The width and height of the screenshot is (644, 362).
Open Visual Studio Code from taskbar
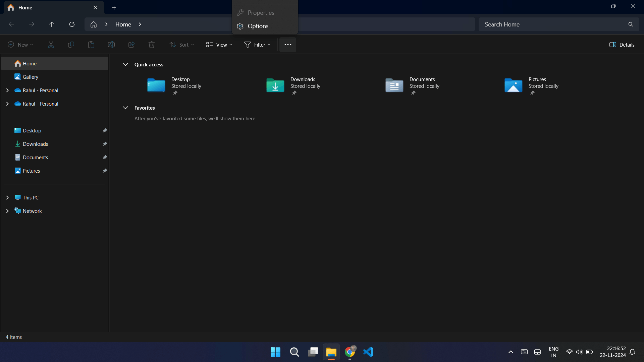(x=368, y=352)
